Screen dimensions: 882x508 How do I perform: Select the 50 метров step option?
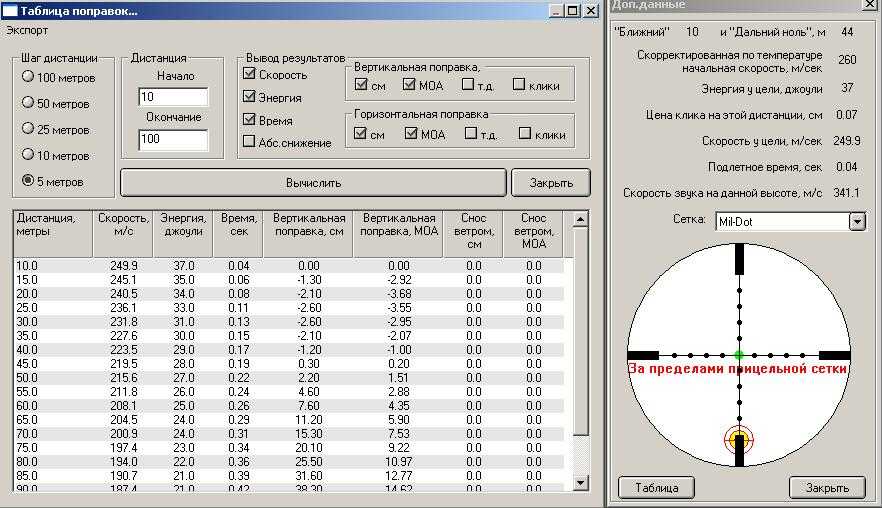pos(55,104)
